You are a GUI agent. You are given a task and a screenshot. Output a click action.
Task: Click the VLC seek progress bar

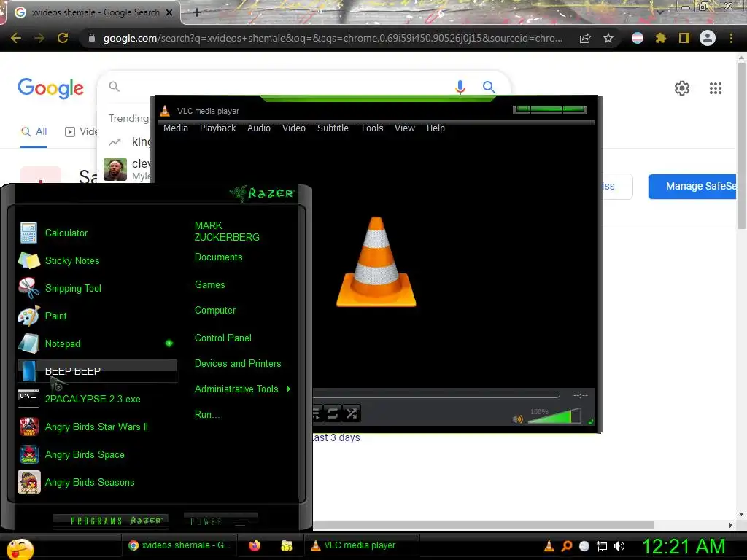tap(436, 395)
